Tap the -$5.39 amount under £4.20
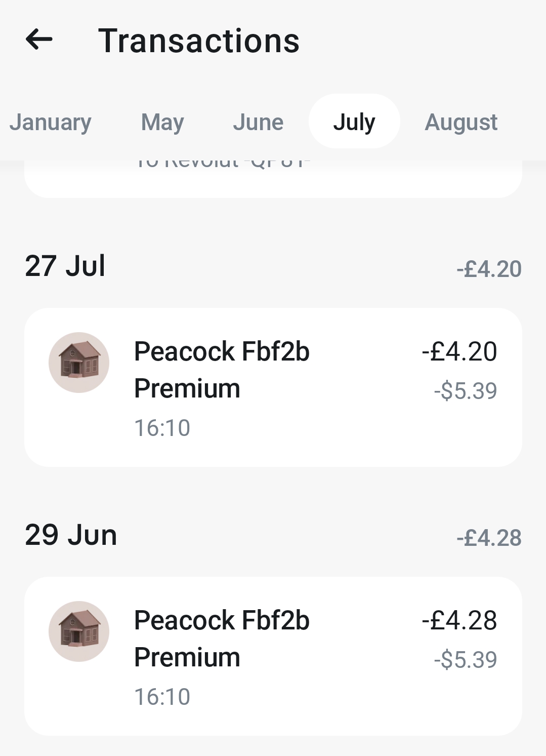This screenshot has height=756, width=546. (x=466, y=391)
